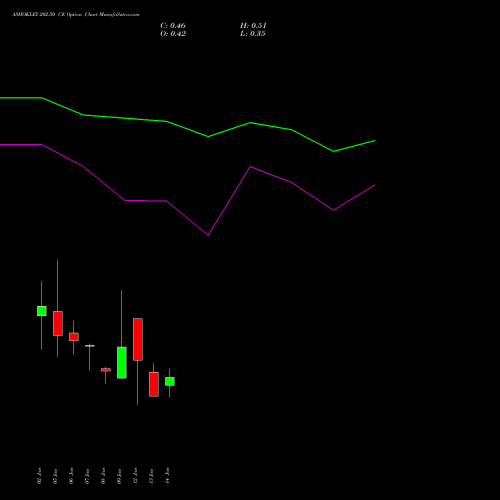500x500 pixels.
Task: Click the low value L: 0.35
Action: pos(253,34)
